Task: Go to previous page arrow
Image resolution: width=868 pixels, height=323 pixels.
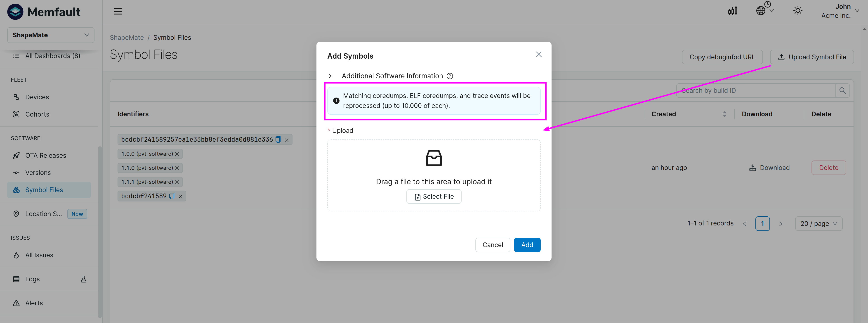Action: (x=744, y=224)
